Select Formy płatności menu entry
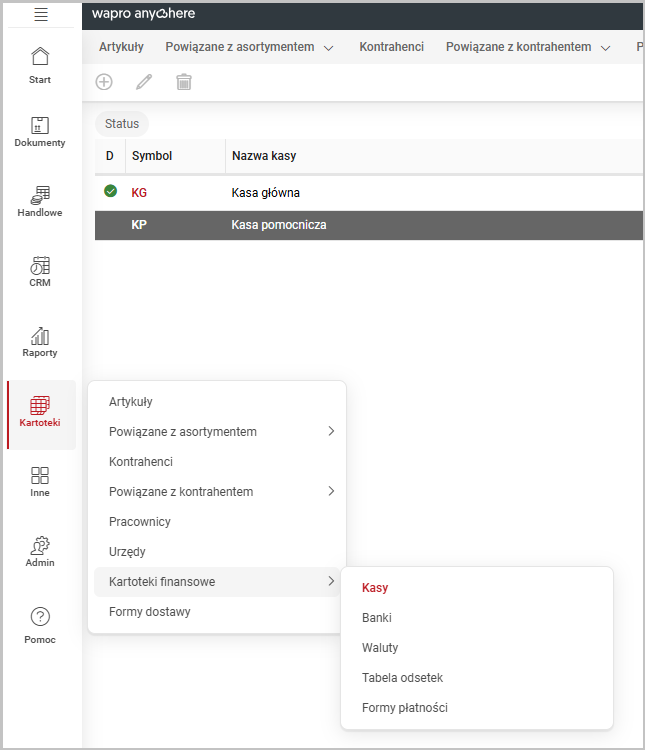The height and width of the screenshot is (750, 645). pyautogui.click(x=405, y=708)
